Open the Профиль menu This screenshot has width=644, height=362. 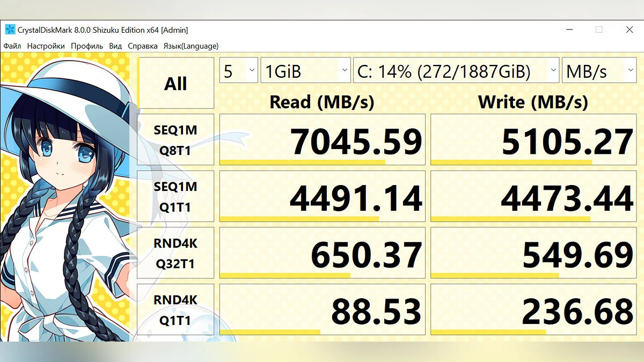(x=86, y=46)
